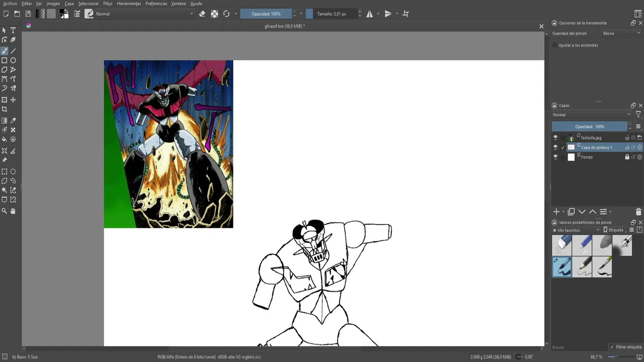Select the Gradient tool
The image size is (644, 362).
point(5,121)
